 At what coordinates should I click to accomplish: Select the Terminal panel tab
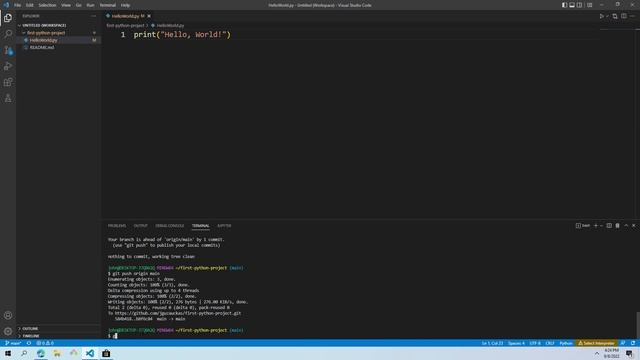200,226
